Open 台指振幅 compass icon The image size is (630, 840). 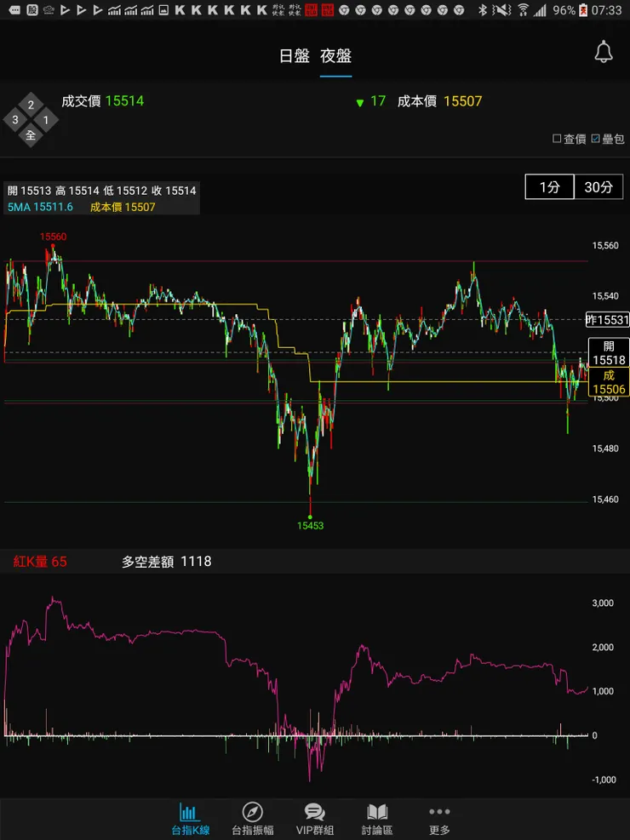[x=252, y=812]
